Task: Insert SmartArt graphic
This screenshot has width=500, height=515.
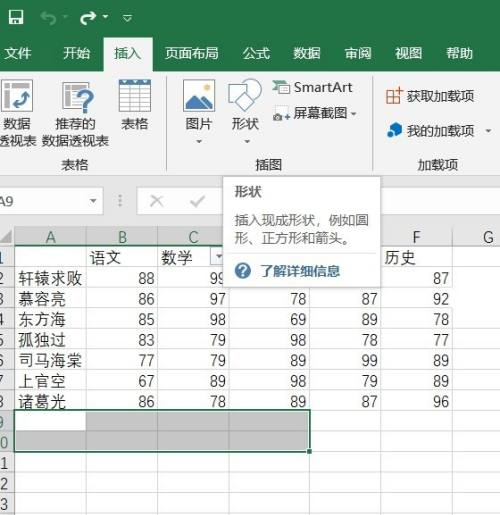Action: 312,87
